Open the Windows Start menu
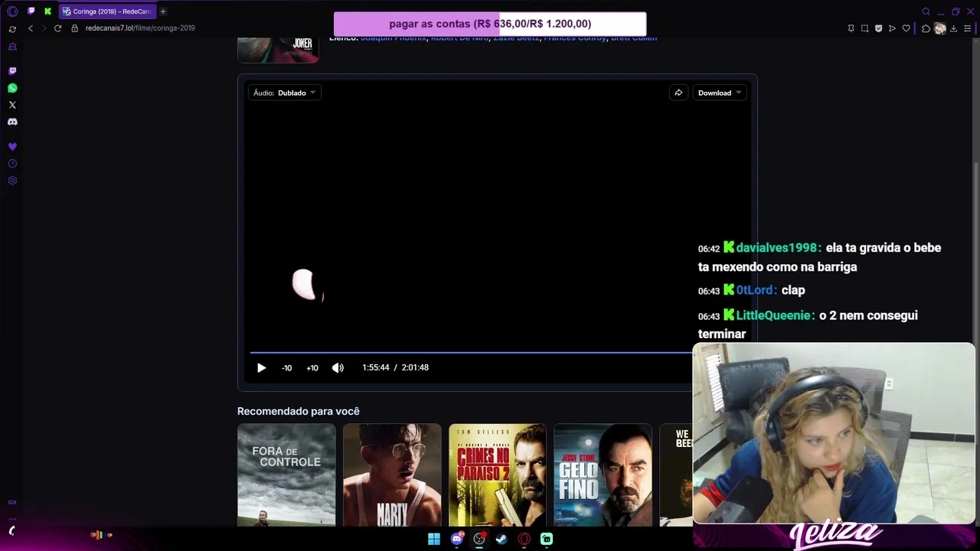The width and height of the screenshot is (980, 551). (x=434, y=540)
